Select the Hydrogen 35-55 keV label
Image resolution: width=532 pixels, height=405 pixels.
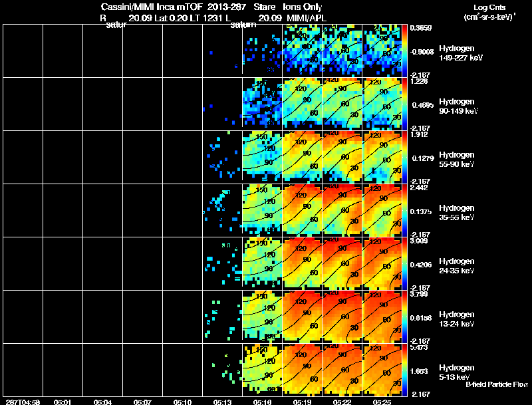[x=456, y=213]
